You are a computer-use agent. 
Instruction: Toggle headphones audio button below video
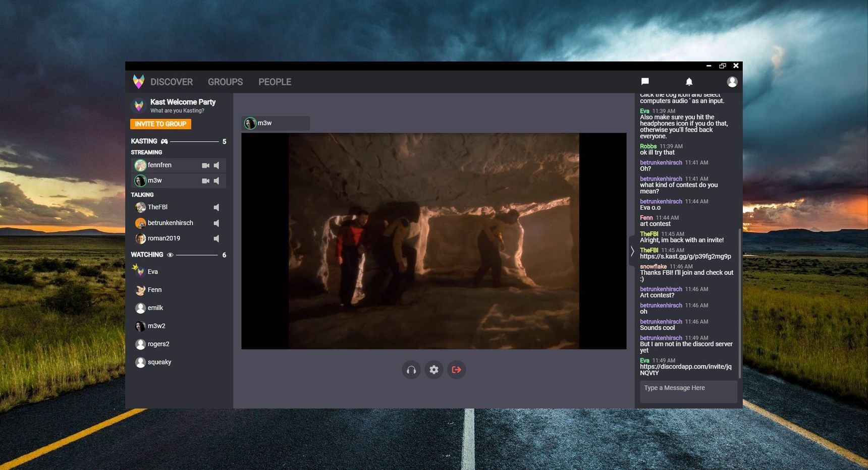click(411, 370)
